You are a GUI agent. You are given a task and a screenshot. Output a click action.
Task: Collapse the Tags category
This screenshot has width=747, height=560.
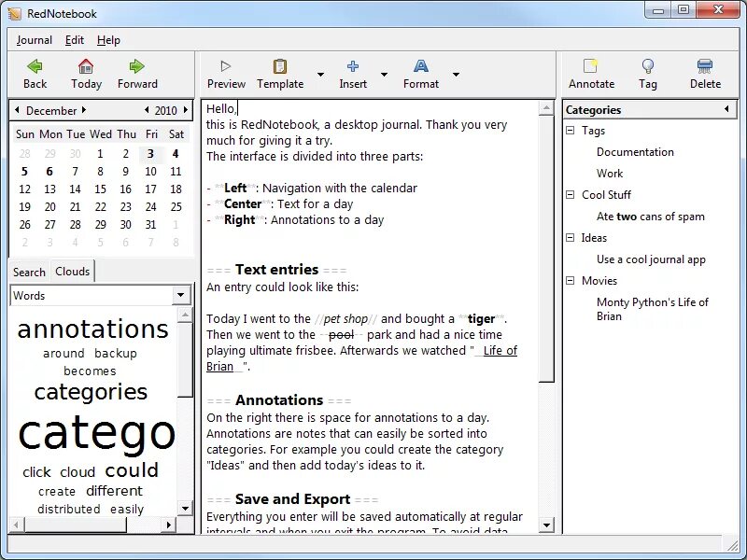(x=570, y=130)
